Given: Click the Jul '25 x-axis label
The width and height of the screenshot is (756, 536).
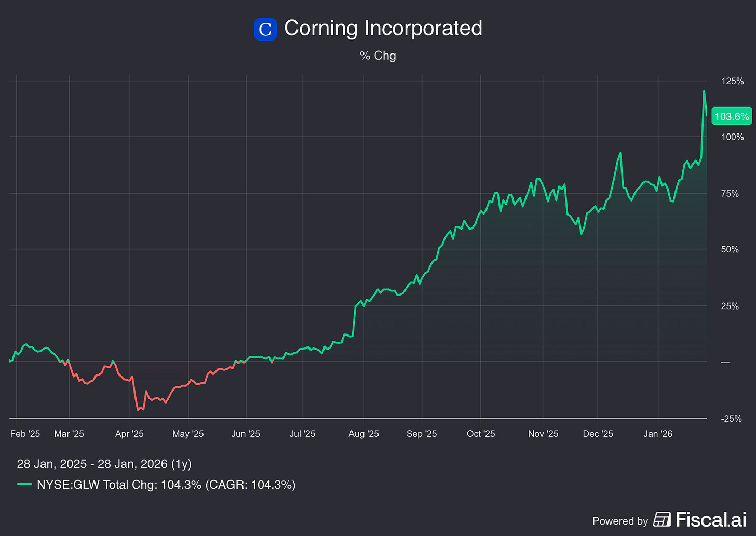Looking at the screenshot, I should (302, 434).
